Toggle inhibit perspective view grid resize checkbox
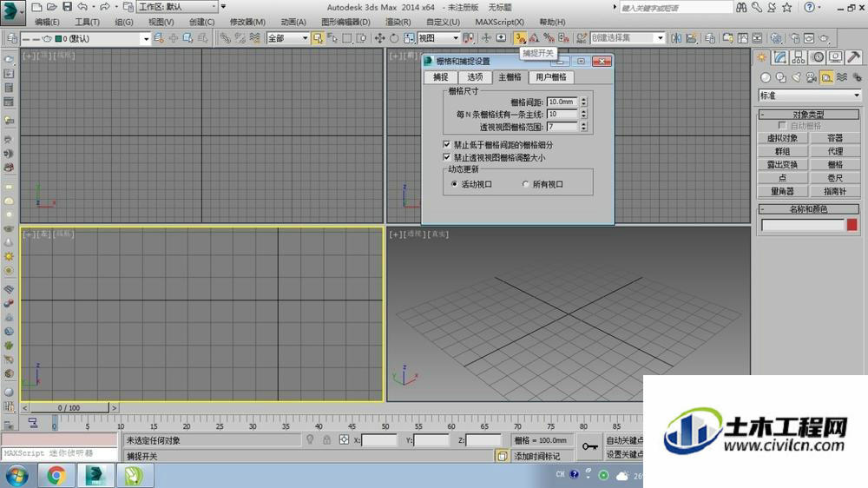This screenshot has height=488, width=868. point(447,157)
